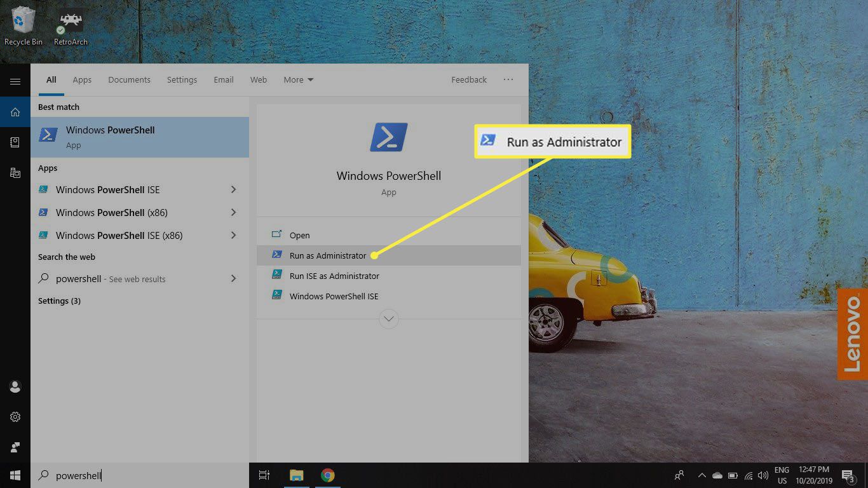Choose Run as Administrator in the actions list
This screenshot has width=868, height=488.
pos(388,255)
